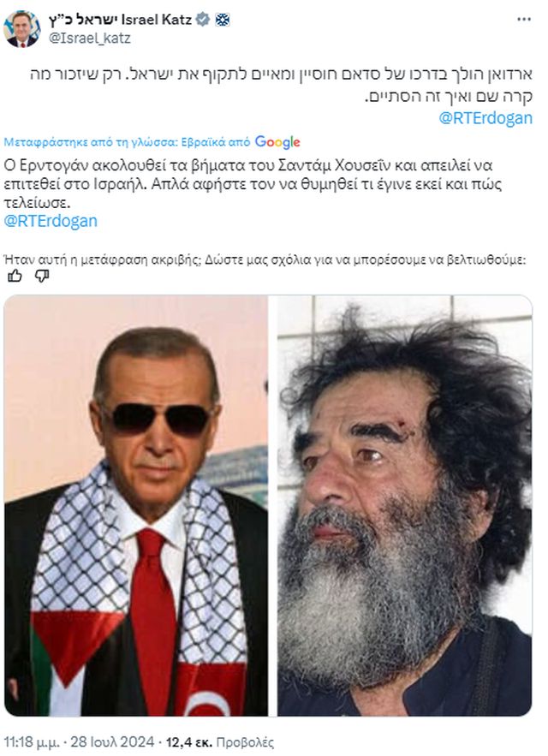
Task: Open the left photo with sunglasses and scarf
Action: [136, 505]
